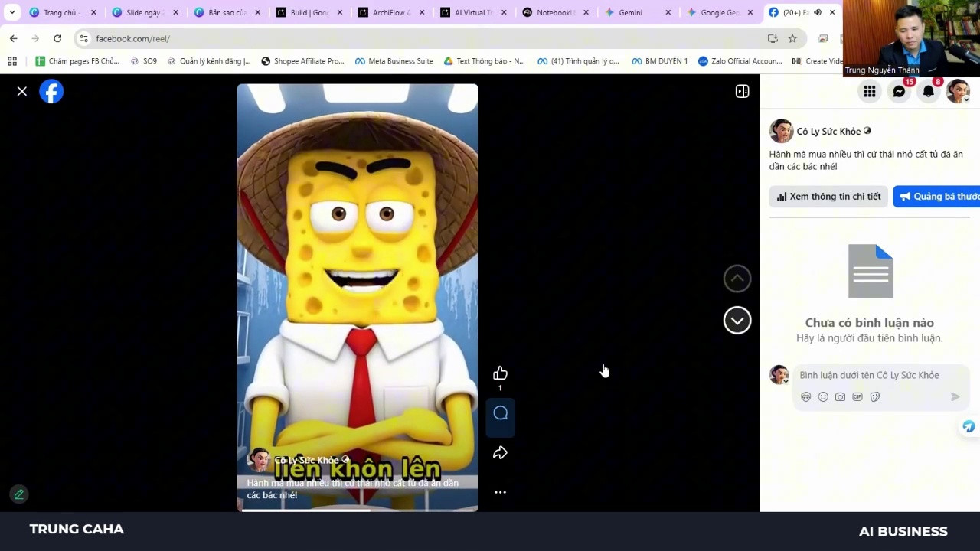Switch to the Build | Google tab

click(x=309, y=12)
